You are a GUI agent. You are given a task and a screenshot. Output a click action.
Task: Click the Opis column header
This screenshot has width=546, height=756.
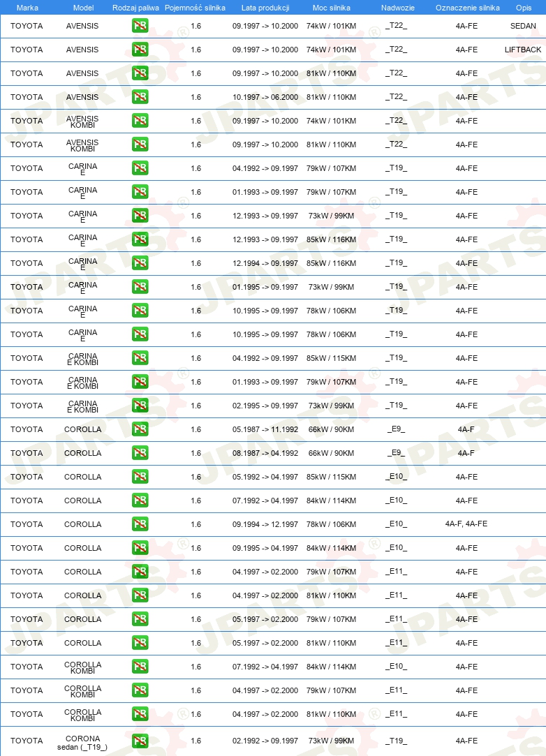524,8
